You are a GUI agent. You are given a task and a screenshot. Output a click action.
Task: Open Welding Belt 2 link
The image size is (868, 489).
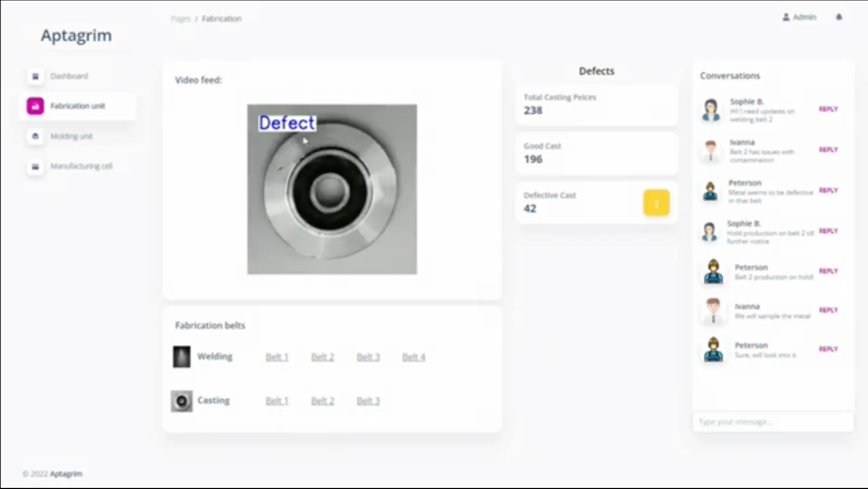[322, 357]
